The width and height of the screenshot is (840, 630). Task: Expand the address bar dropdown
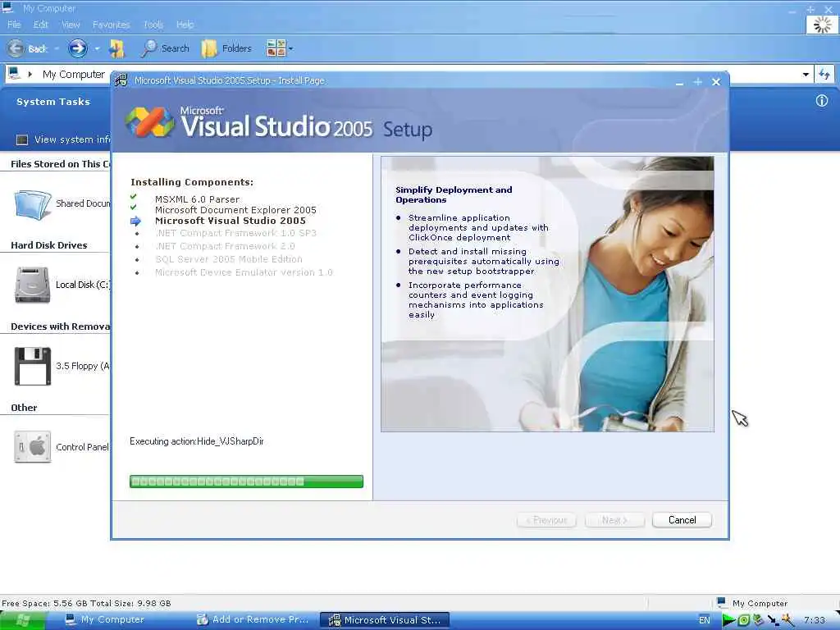(806, 75)
